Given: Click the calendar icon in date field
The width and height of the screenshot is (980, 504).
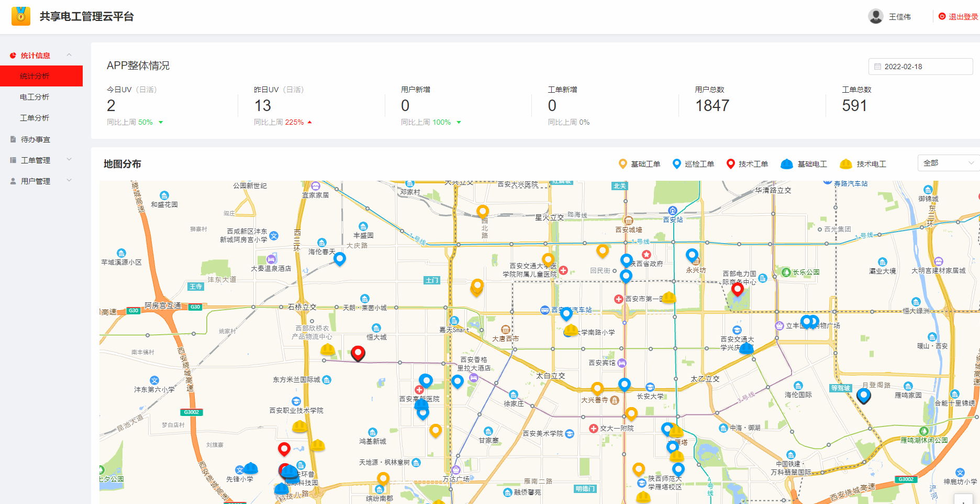Looking at the screenshot, I should [878, 67].
